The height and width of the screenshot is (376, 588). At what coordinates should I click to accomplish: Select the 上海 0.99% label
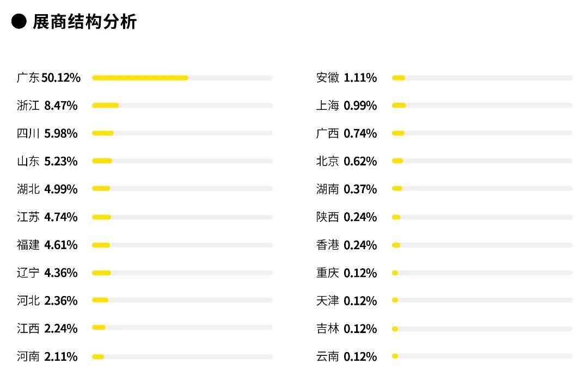point(346,106)
